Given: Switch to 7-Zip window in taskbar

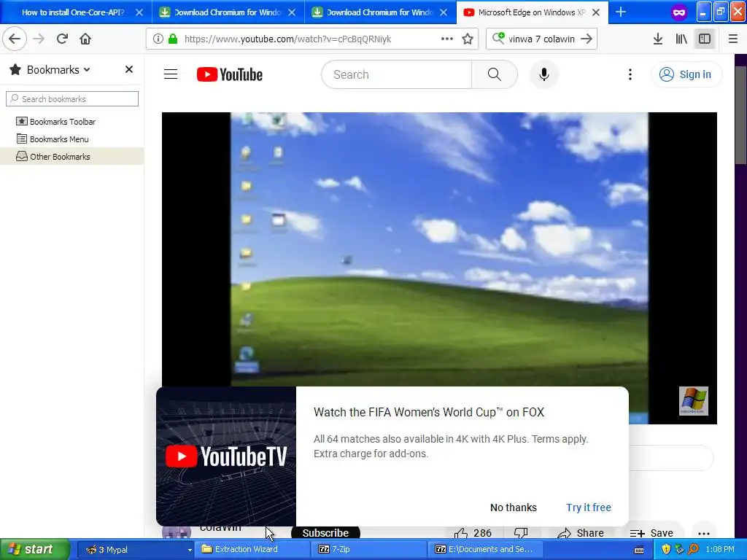Looking at the screenshot, I should click(370, 549).
